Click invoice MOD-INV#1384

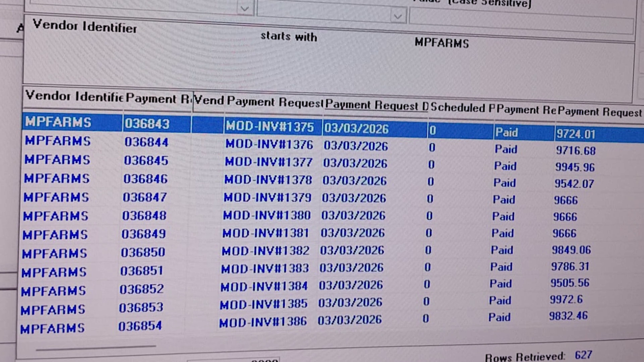click(x=264, y=286)
